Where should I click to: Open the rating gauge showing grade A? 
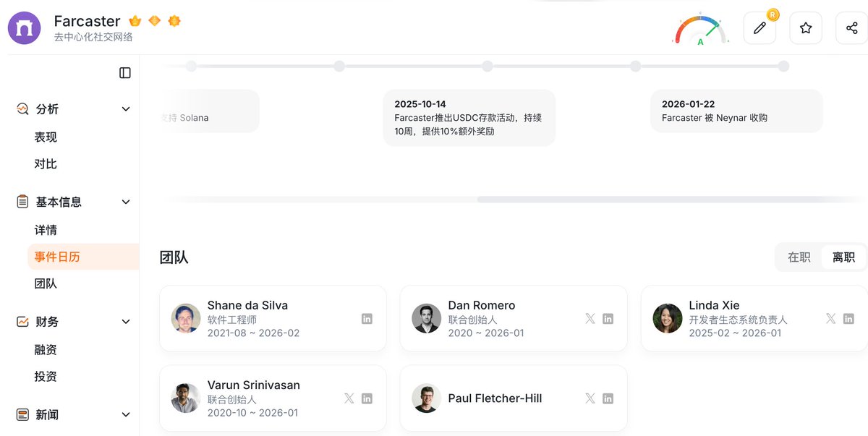[700, 29]
